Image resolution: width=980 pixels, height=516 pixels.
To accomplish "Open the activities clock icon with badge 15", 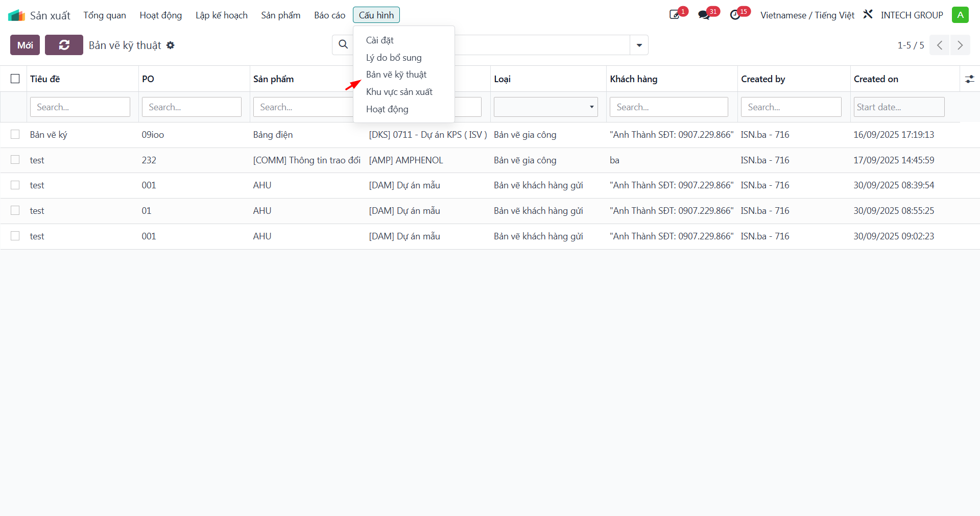I will pyautogui.click(x=735, y=15).
